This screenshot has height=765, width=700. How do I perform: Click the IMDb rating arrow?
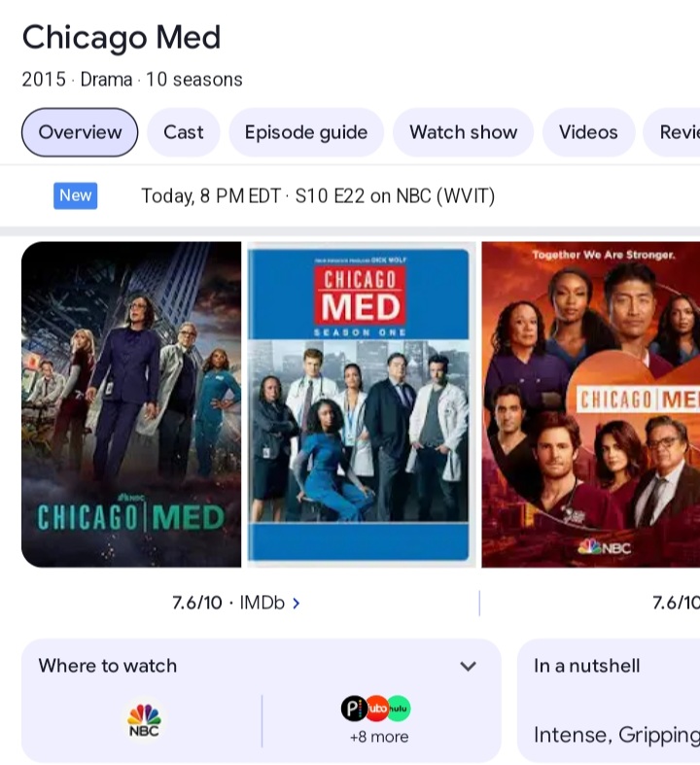point(297,604)
